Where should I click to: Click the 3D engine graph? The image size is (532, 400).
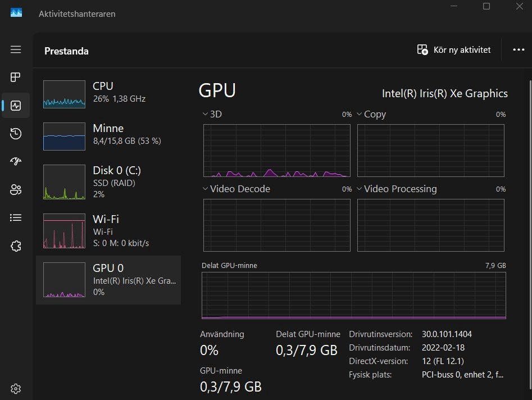[x=277, y=151]
